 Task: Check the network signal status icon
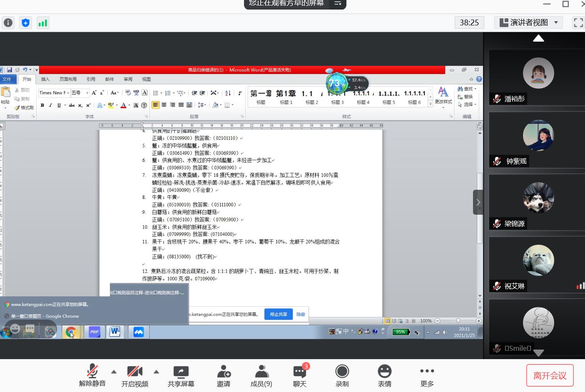click(x=42, y=23)
